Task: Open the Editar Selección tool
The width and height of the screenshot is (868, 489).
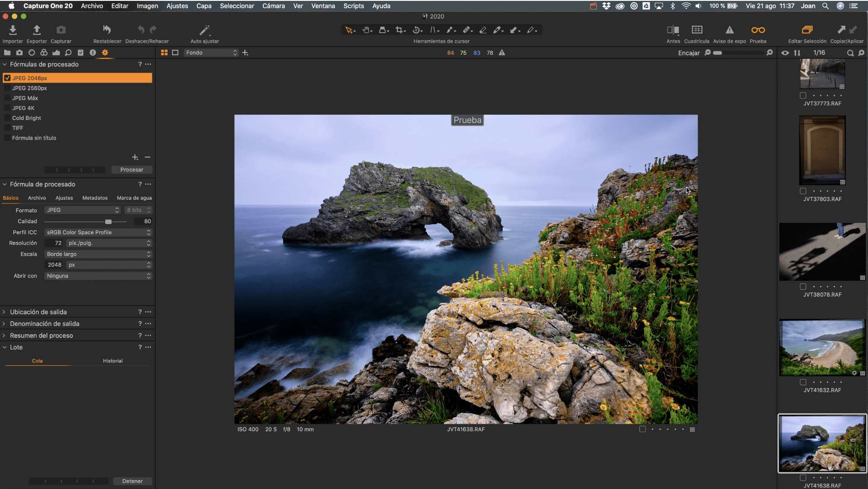Action: coord(807,30)
